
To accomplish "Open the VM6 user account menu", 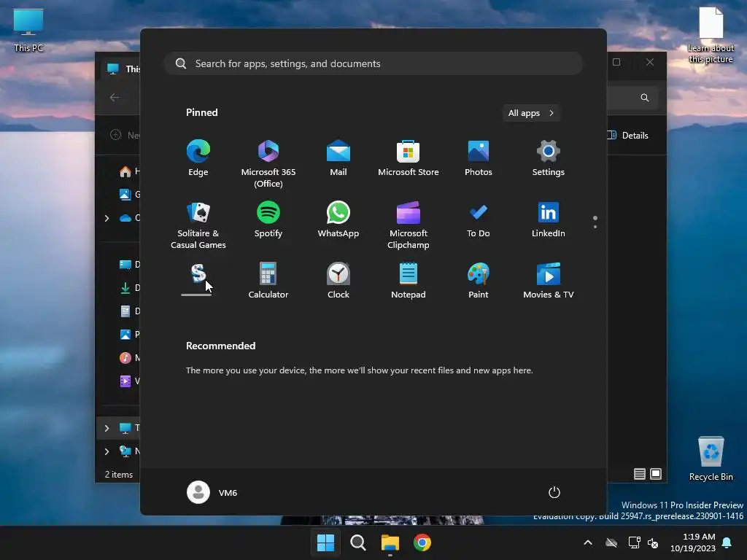I will tap(212, 492).
